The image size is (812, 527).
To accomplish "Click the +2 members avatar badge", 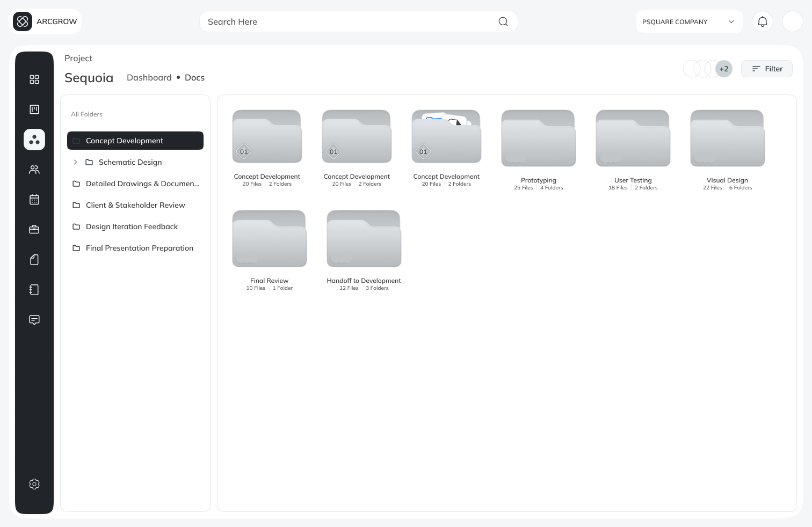I will tap(724, 69).
